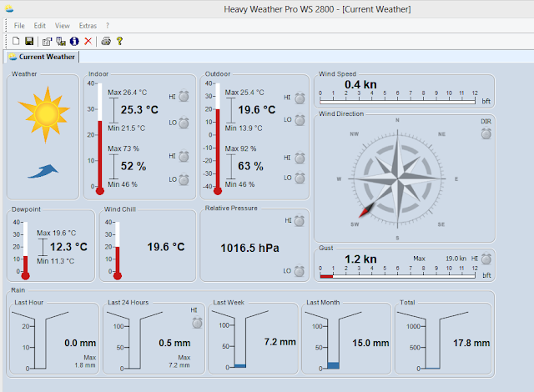Viewport: 534px width, 392px height.
Task: Click the Last Week rain gauge
Action: point(239,339)
